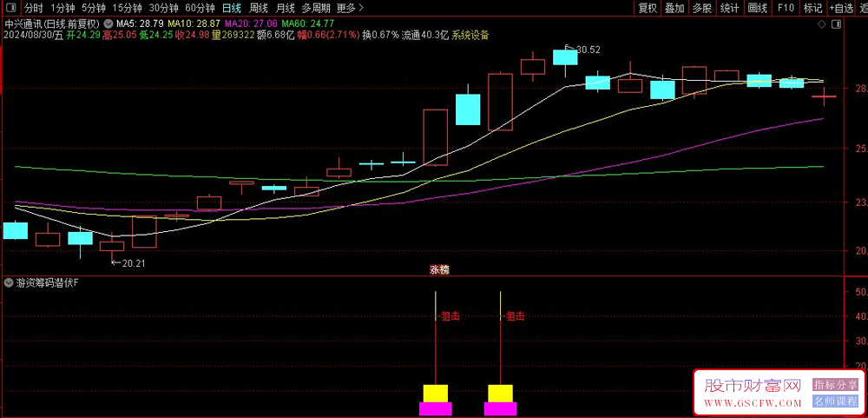Open the 多周期 multi-period view
This screenshot has width=868, height=418.
pyautogui.click(x=316, y=8)
